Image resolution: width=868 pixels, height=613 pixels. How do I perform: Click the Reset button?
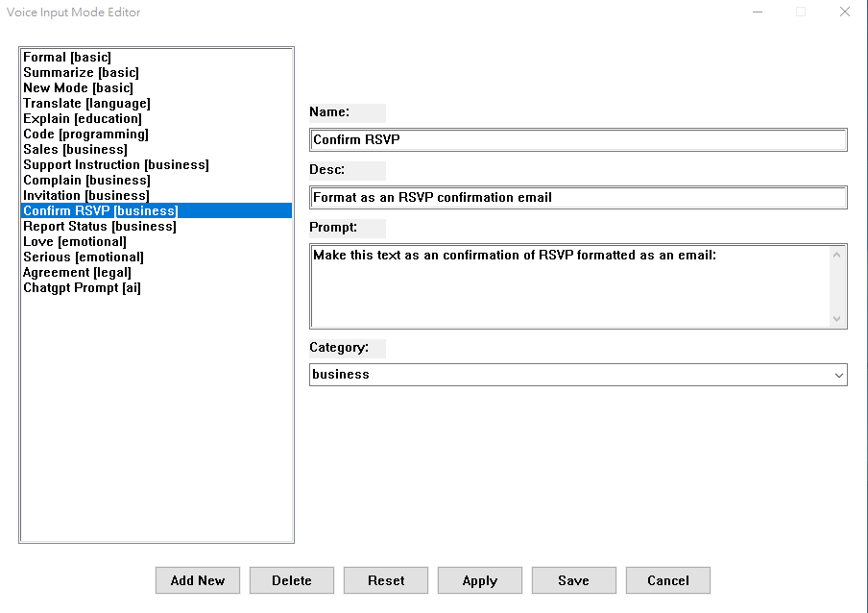click(386, 580)
